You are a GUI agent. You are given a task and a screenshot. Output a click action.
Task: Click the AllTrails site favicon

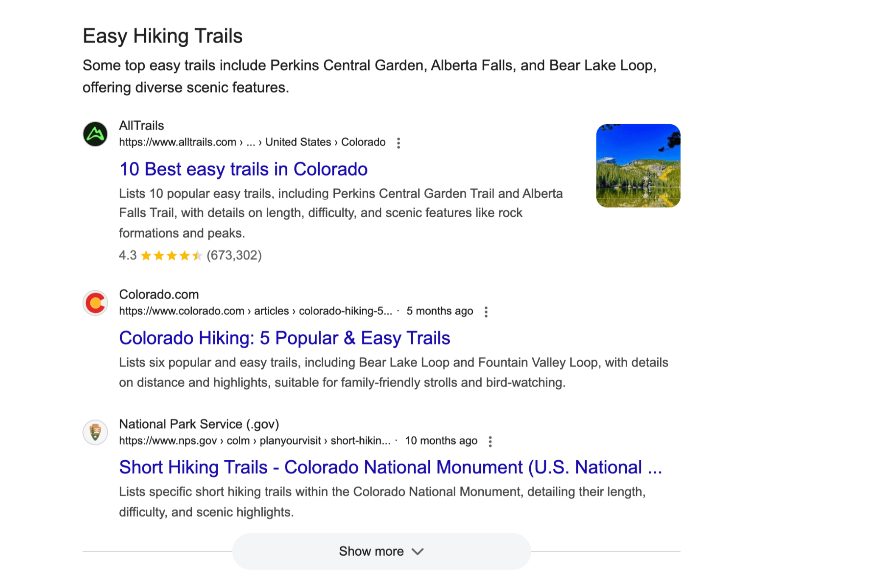[x=95, y=134]
